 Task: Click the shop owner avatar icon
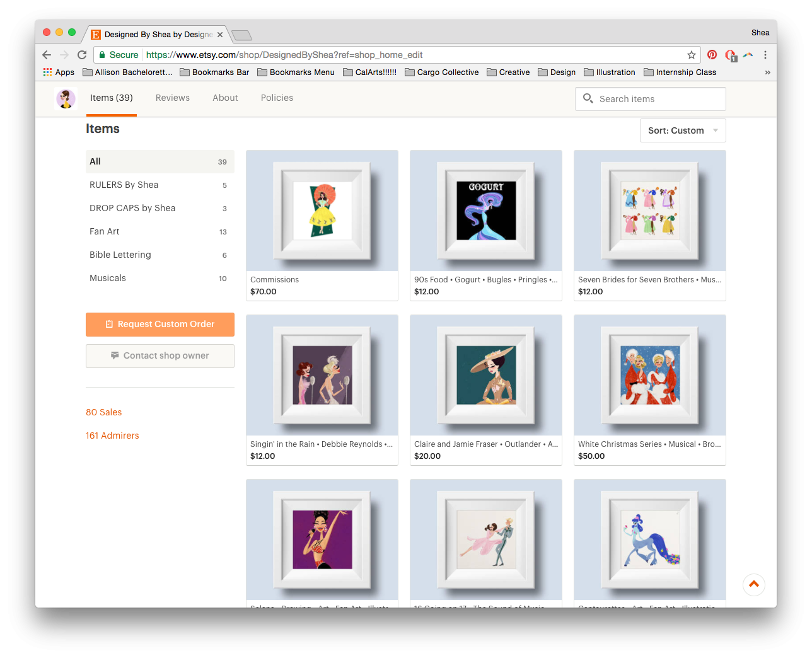click(66, 98)
